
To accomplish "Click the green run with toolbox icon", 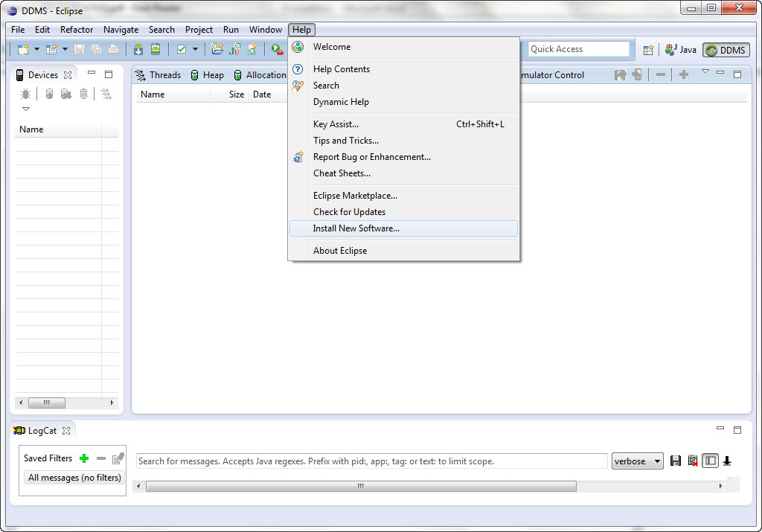I will tap(277, 50).
